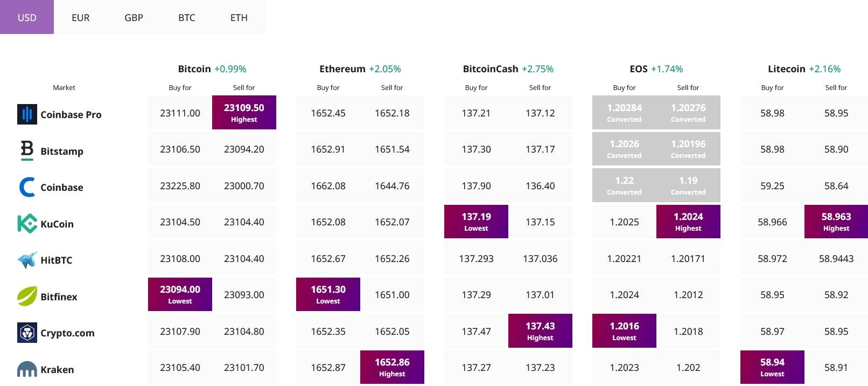Open the Coinbase Pro market link
868x386 pixels.
tap(71, 114)
